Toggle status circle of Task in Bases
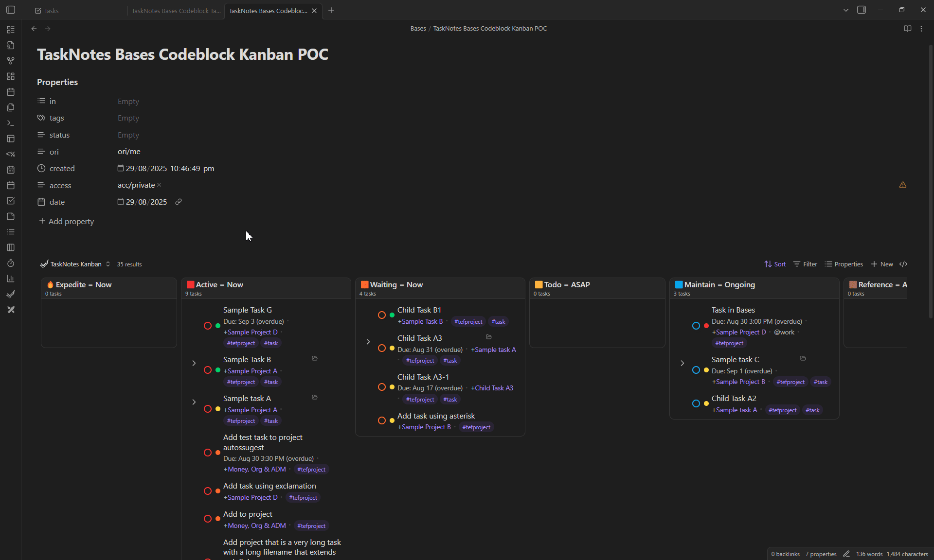Image resolution: width=934 pixels, height=560 pixels. [x=696, y=326]
